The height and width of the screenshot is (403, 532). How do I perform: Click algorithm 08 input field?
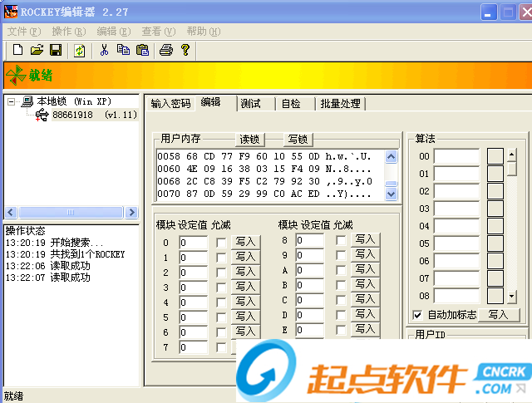[x=456, y=296]
